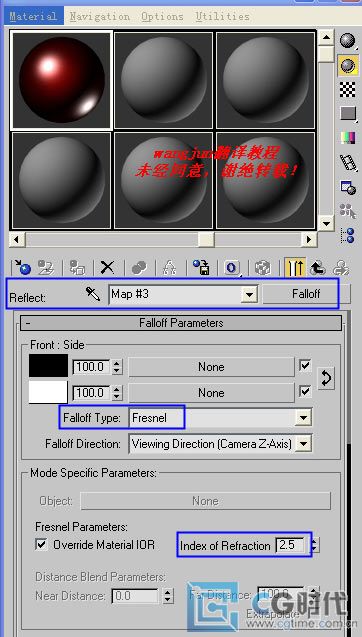This screenshot has height=637, width=362.
Task: Click the Get Material icon
Action: click(22, 268)
